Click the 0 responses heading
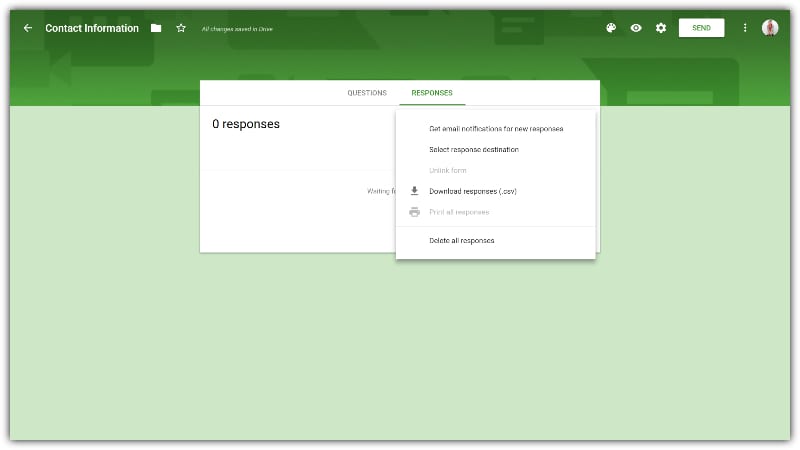This screenshot has width=800, height=450. (x=246, y=124)
